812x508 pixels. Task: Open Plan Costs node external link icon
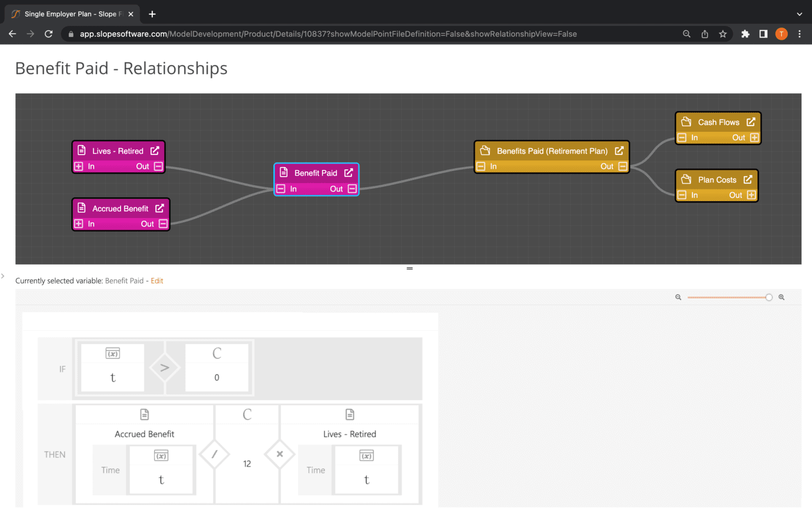pyautogui.click(x=748, y=180)
